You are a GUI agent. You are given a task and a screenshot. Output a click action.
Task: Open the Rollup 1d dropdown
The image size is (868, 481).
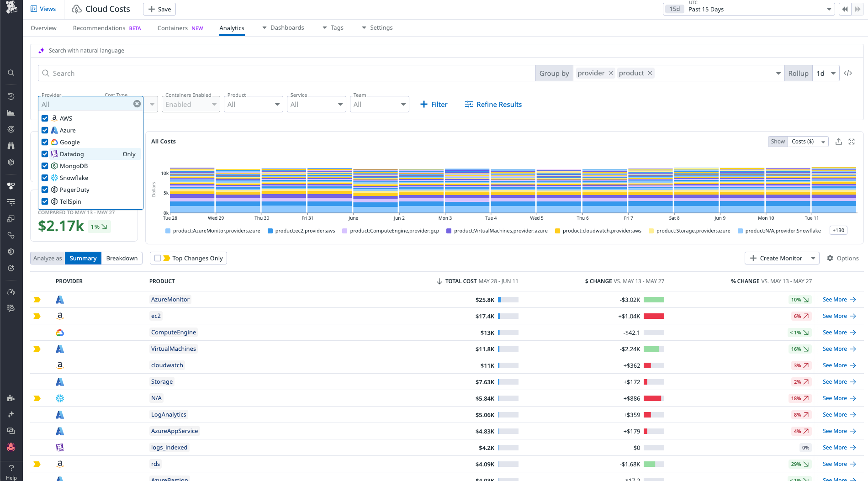826,73
